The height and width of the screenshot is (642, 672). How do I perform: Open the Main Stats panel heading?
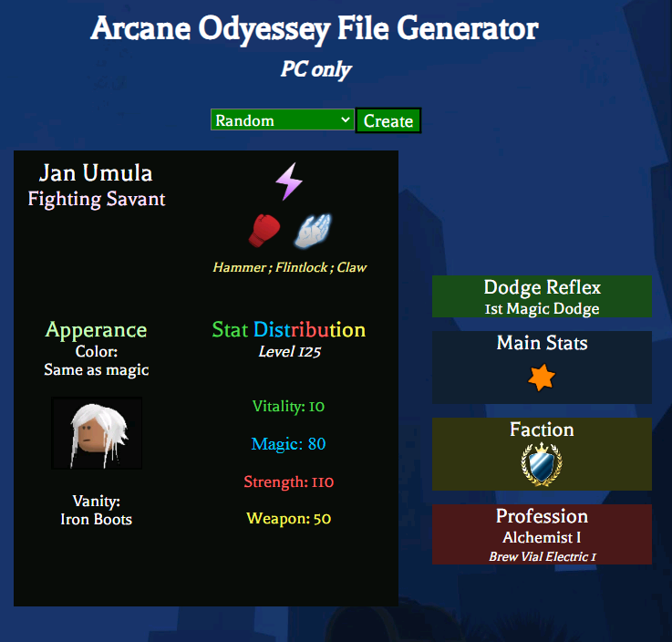pos(542,343)
